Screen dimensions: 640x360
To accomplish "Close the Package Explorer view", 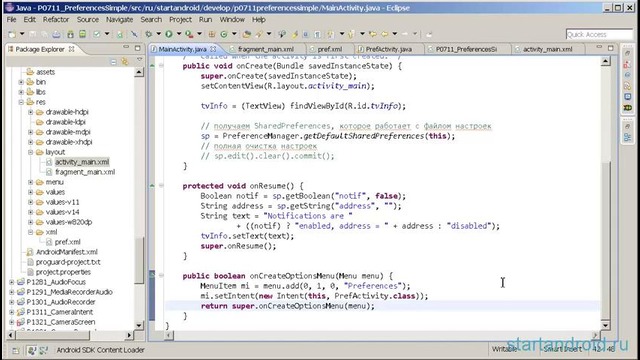I will (x=72, y=49).
